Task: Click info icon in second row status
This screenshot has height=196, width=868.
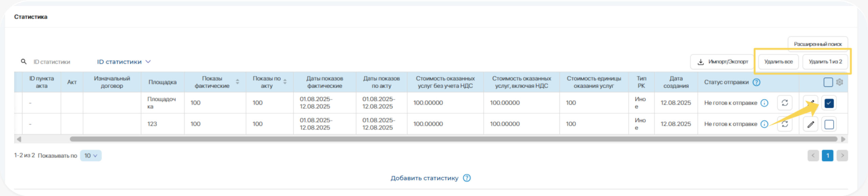Action: pos(764,124)
